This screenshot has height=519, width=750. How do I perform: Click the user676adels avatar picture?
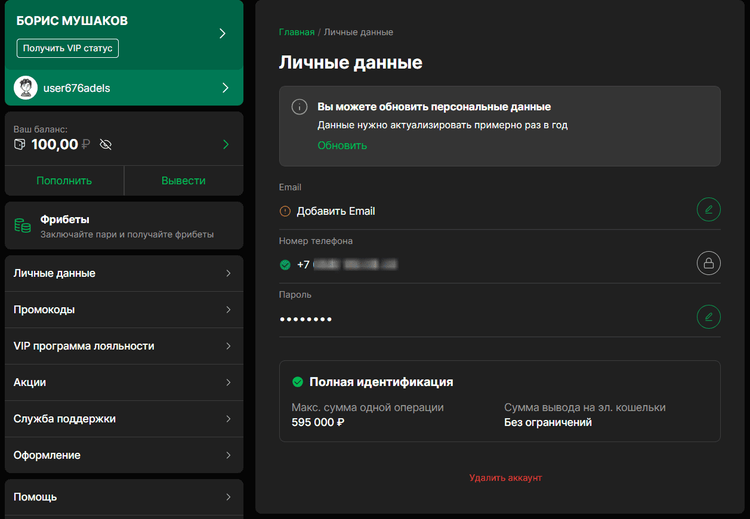pos(26,88)
